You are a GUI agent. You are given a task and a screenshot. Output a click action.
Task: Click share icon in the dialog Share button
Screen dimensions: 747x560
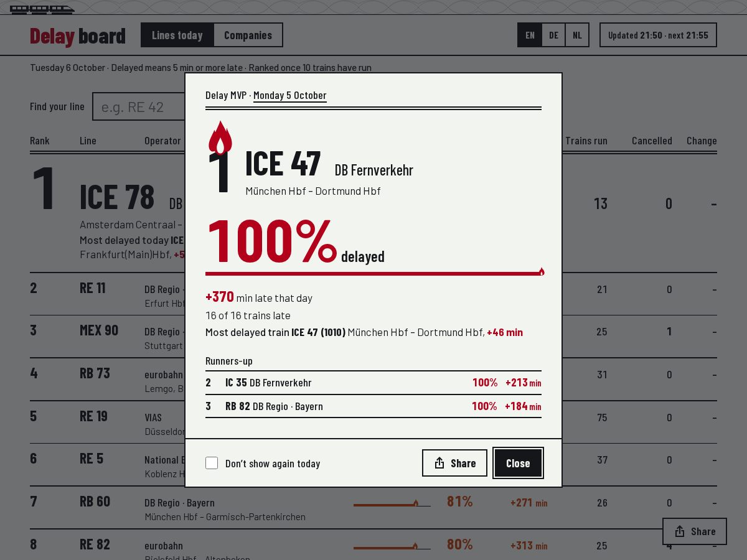pyautogui.click(x=439, y=463)
